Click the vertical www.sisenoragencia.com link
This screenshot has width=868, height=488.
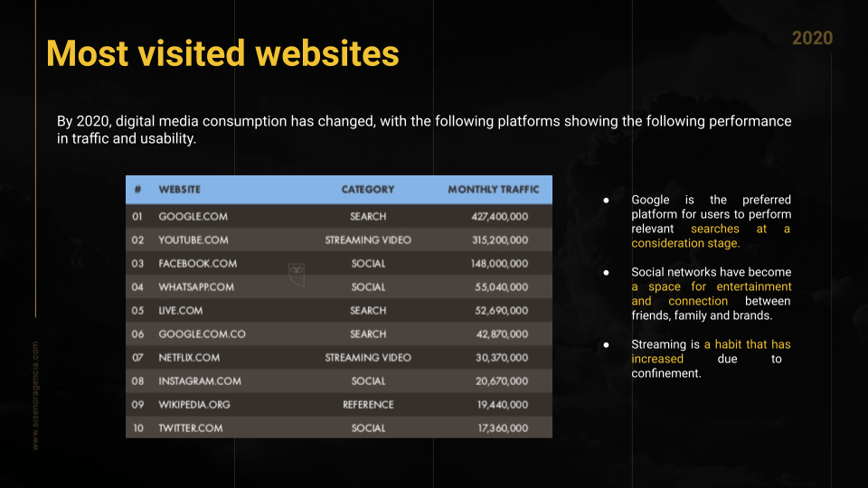point(35,395)
